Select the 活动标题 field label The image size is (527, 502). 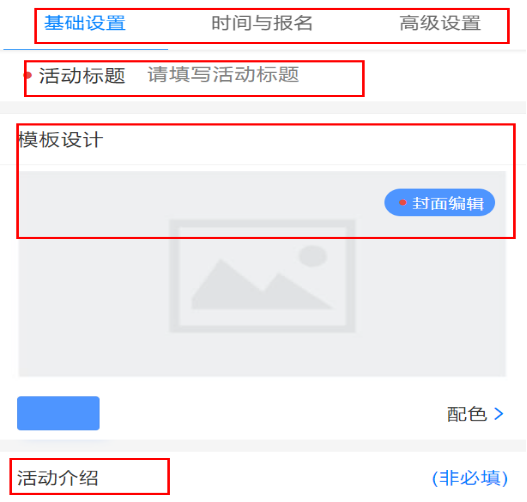82,75
